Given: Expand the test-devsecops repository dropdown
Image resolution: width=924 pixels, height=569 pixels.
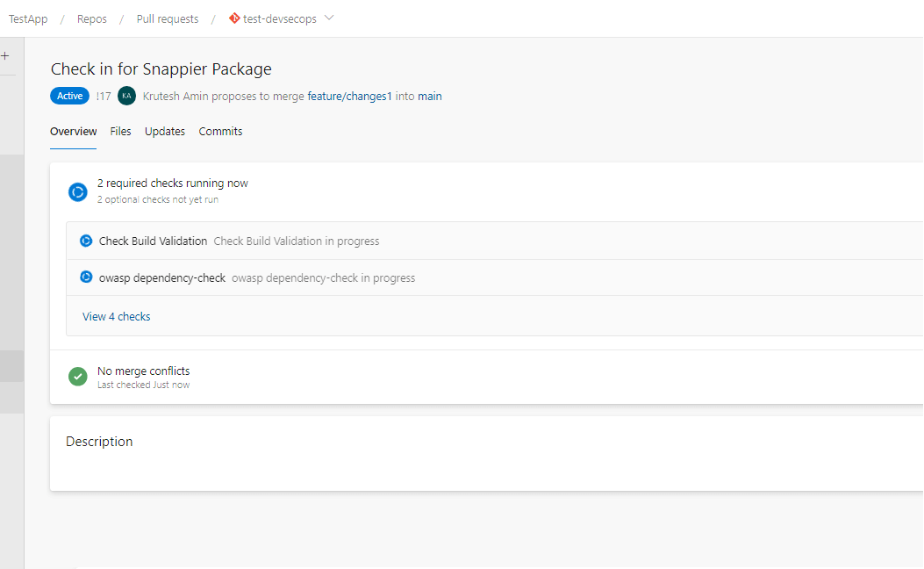Looking at the screenshot, I should (329, 18).
